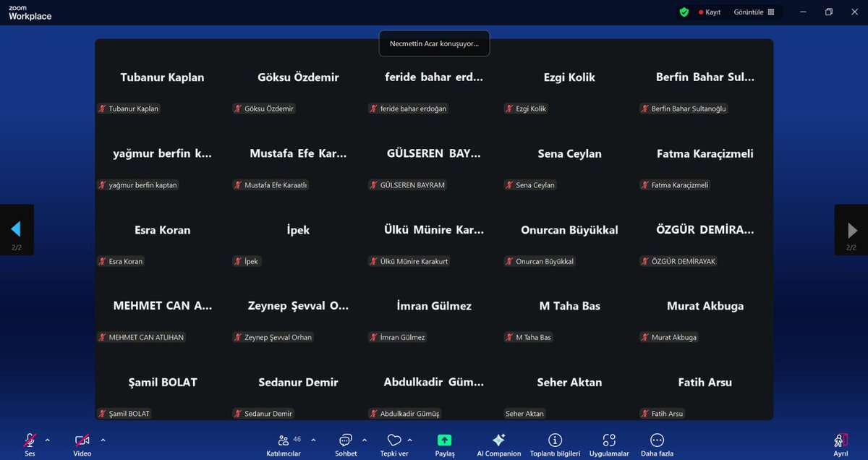Open Toplantı bilgileri meeting info
Image resolution: width=868 pixels, height=460 pixels.
pos(555,445)
